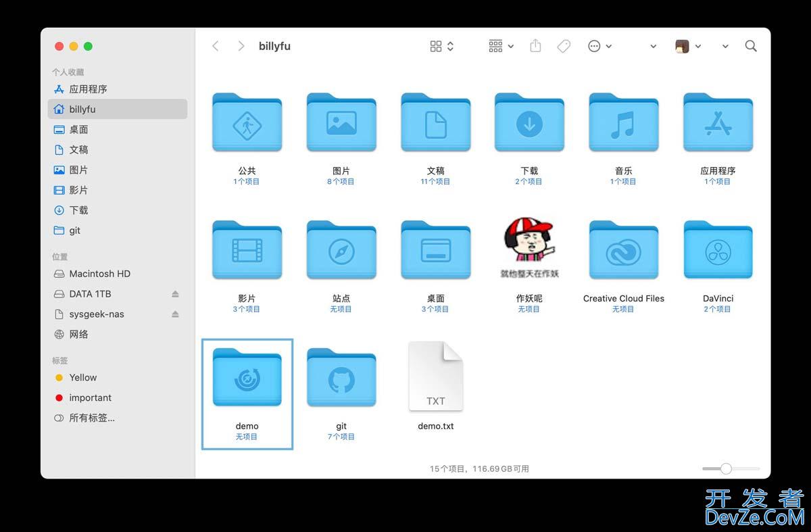Click the billyfu window title
This screenshot has height=532, width=811.
click(x=274, y=47)
